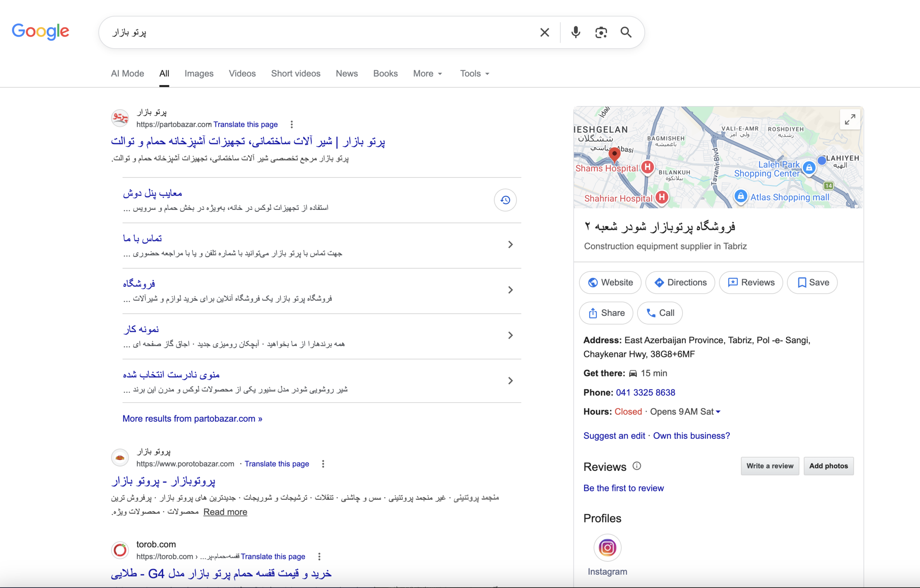Open three-dot menu for torob.com result
Viewport: 920px width, 588px height.
coord(319,557)
